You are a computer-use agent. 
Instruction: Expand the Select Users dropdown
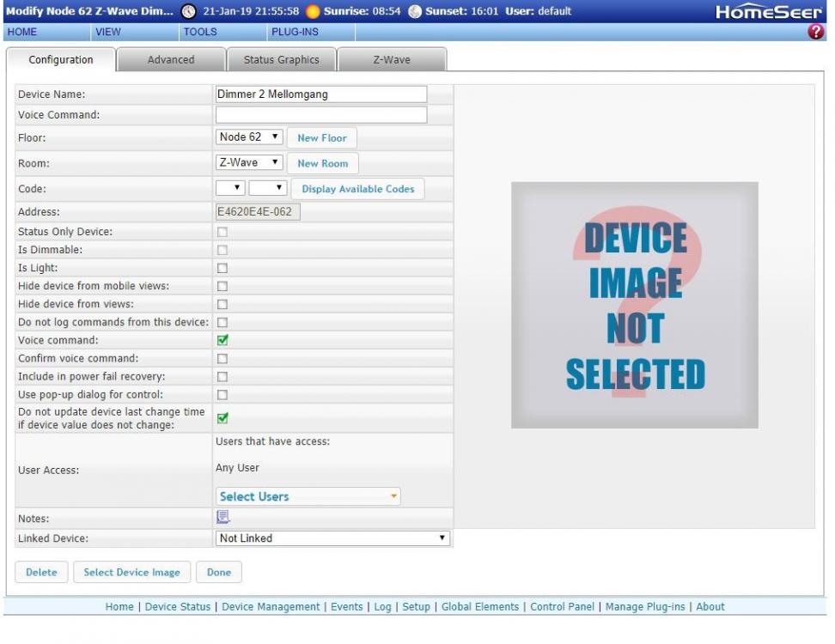[308, 496]
